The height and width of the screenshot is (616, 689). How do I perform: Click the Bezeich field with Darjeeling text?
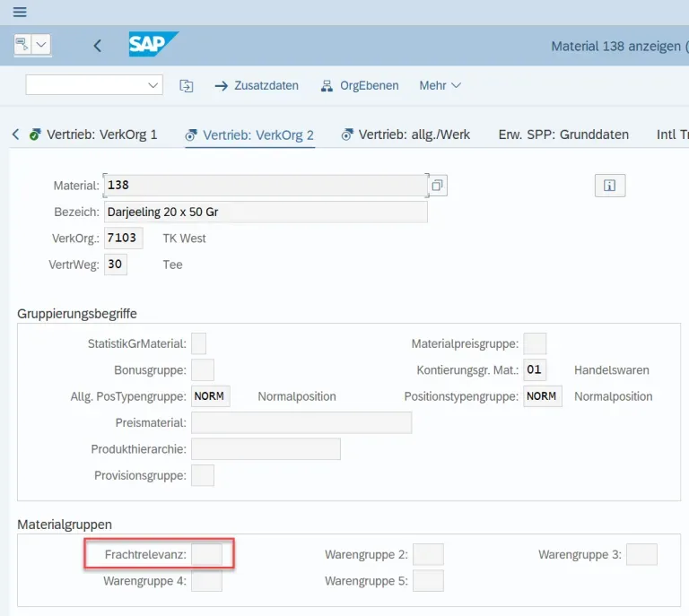(x=266, y=213)
